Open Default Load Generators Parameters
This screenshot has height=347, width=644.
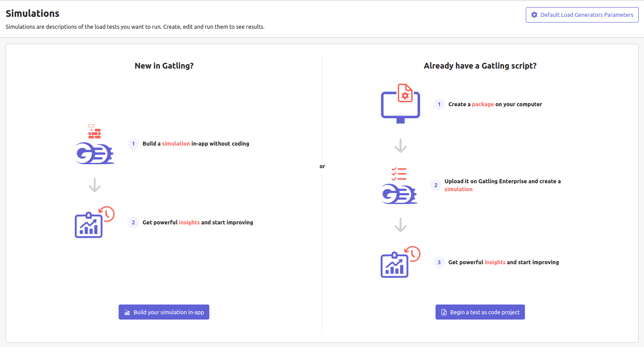(582, 15)
